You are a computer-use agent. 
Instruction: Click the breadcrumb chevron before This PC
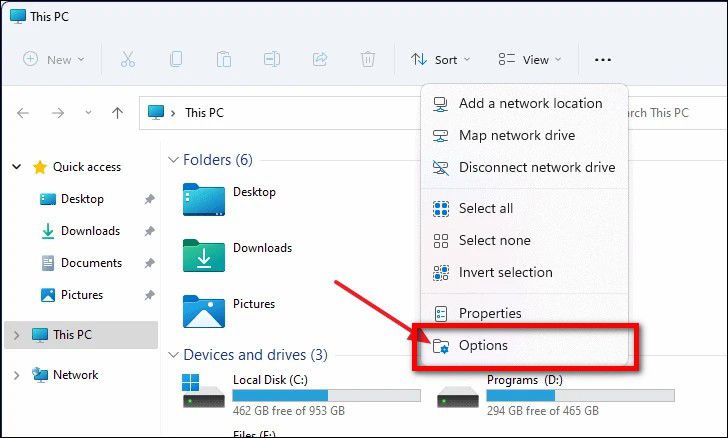tap(173, 113)
